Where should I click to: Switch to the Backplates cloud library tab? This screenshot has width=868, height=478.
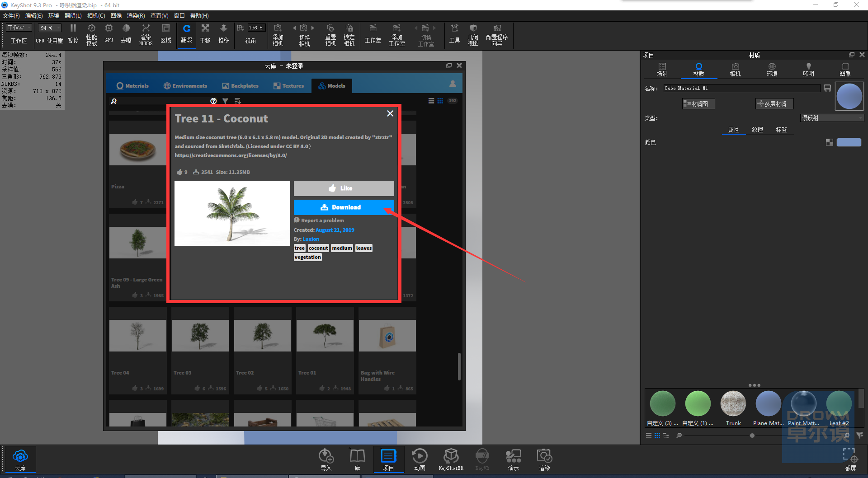(241, 85)
